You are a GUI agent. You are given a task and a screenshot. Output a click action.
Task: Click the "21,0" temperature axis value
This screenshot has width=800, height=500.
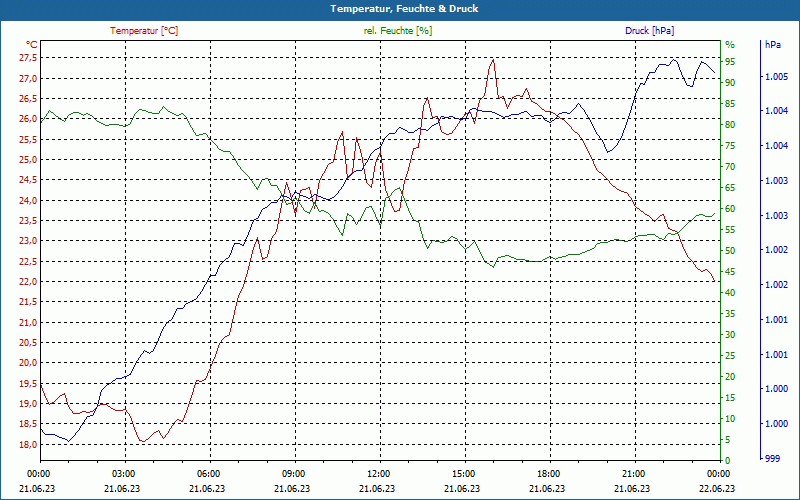click(x=28, y=322)
